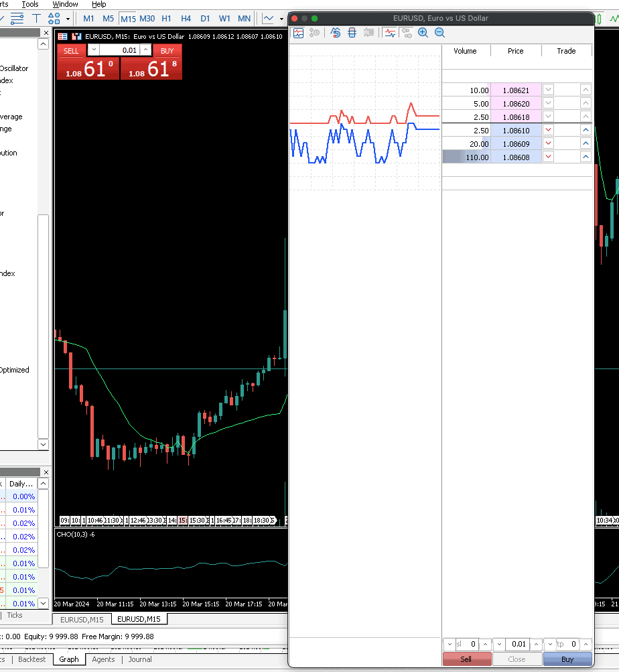The height and width of the screenshot is (672, 619).
Task: Toggle the grey circles icon in Depth of Market toolbar
Action: [407, 33]
